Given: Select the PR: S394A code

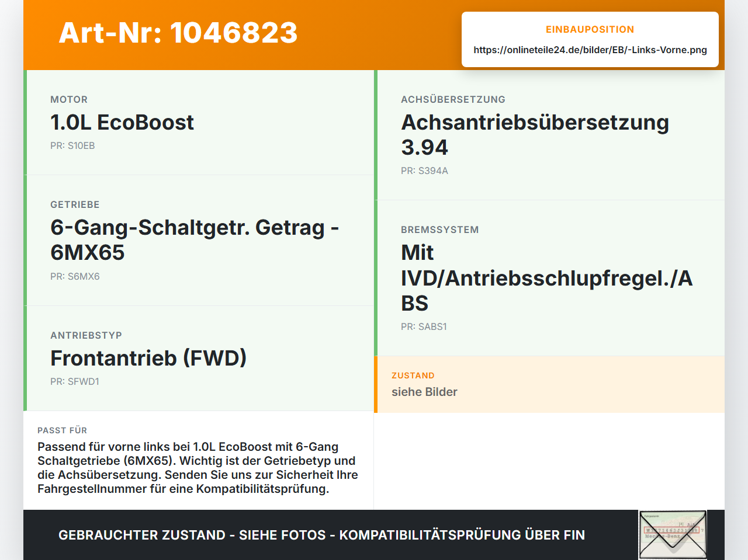Looking at the screenshot, I should click(424, 171).
